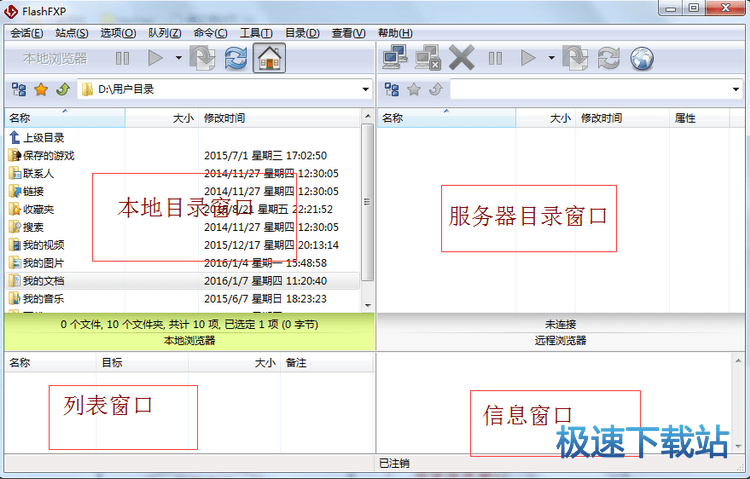This screenshot has width=750, height=479.
Task: Click the disconnect from server icon
Action: 428,58
